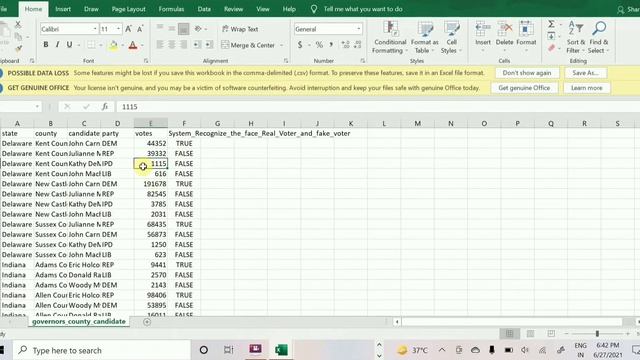Toggle Italic formatting
Screen dimensions: 640x360
(x=57, y=44)
